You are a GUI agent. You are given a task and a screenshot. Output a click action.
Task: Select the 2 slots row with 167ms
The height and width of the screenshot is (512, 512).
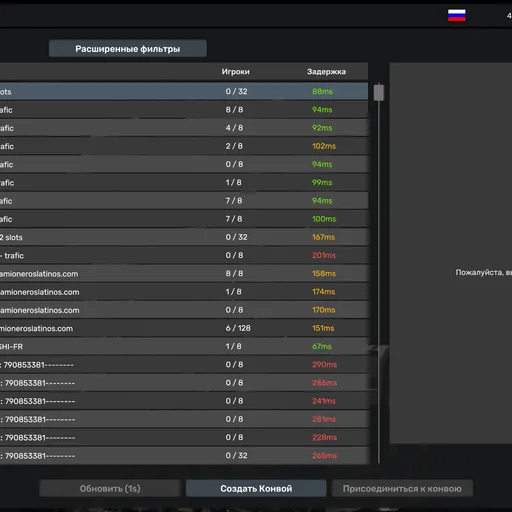pos(184,237)
